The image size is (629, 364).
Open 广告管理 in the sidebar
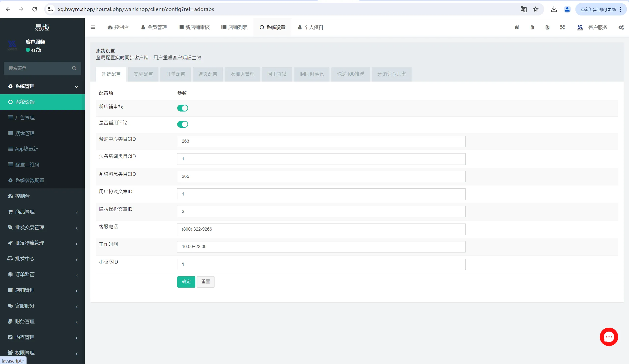(25, 117)
